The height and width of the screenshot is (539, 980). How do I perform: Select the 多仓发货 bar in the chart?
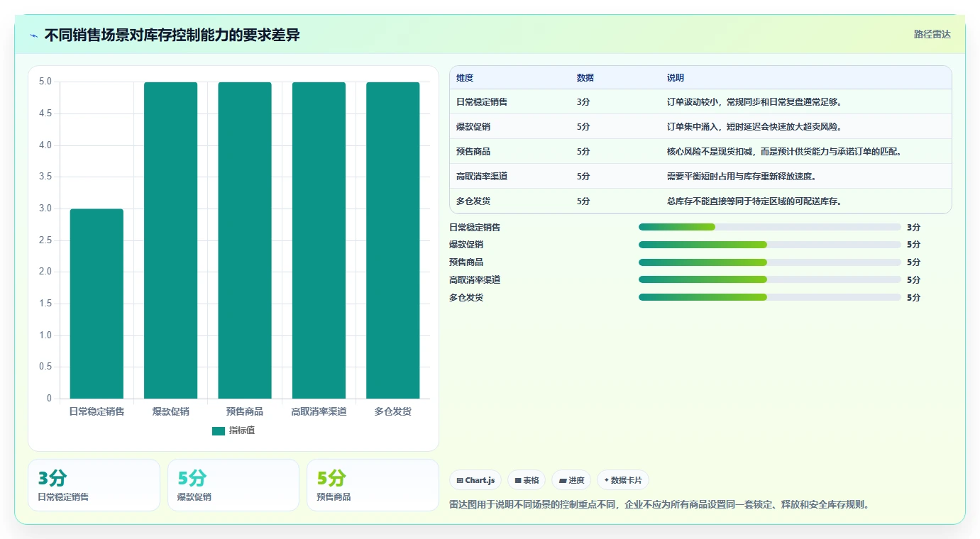393,240
